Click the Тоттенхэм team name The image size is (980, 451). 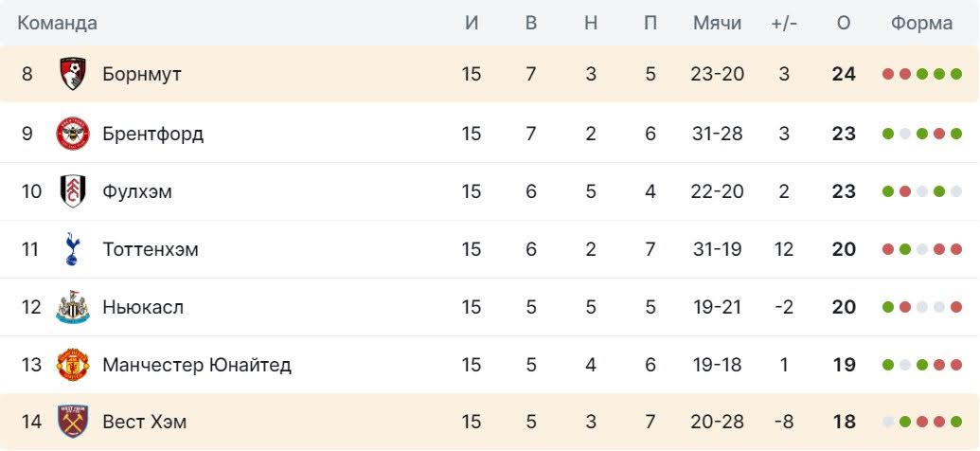[x=151, y=249]
